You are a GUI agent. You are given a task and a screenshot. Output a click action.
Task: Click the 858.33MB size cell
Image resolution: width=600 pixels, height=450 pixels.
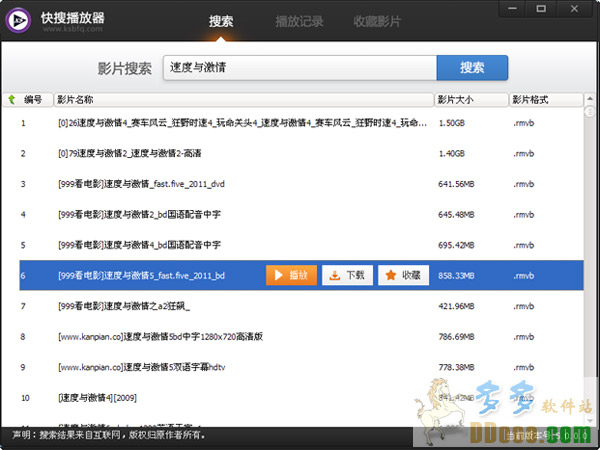456,276
